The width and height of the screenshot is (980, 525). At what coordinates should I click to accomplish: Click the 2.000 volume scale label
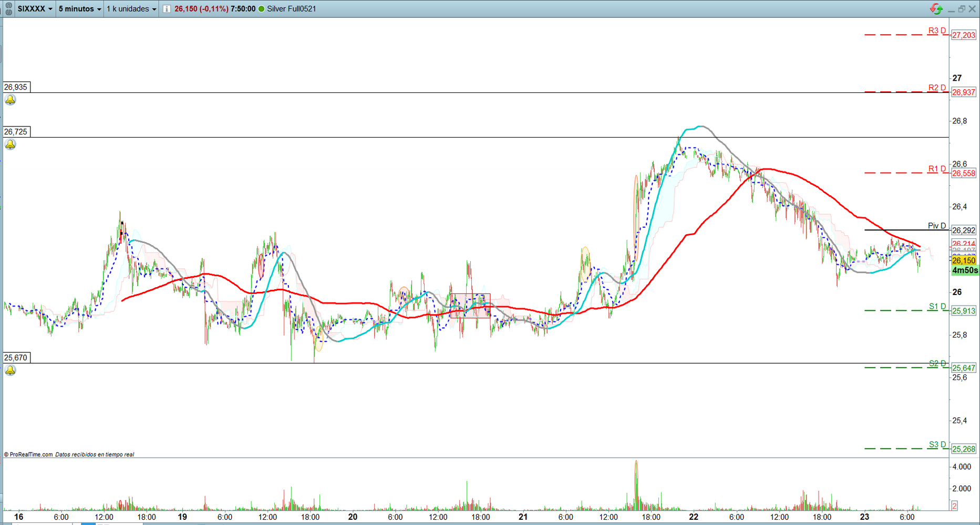pyautogui.click(x=962, y=488)
